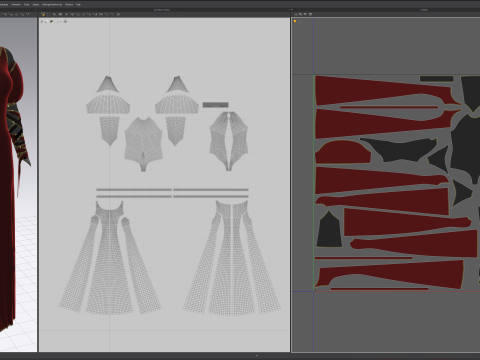Viewport: 480px width, 360px height.
Task: Select the right triangular shoulder pattern piece
Action: tap(177, 85)
